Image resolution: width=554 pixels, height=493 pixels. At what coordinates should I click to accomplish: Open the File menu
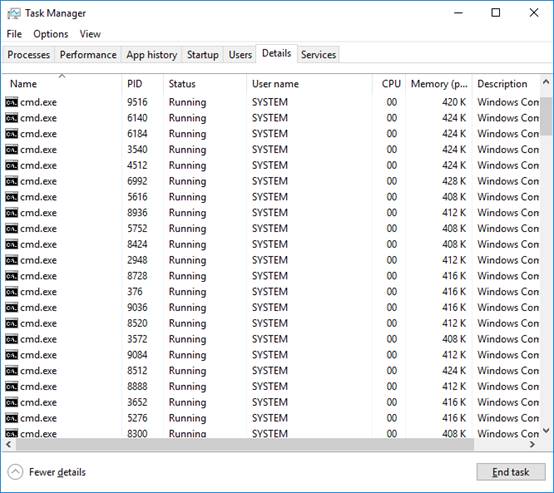coord(14,34)
